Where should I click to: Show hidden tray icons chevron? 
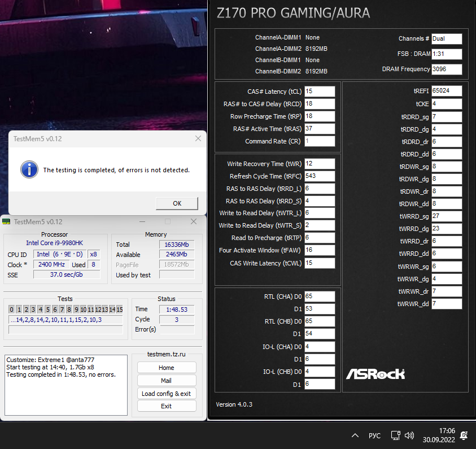pyautogui.click(x=355, y=435)
